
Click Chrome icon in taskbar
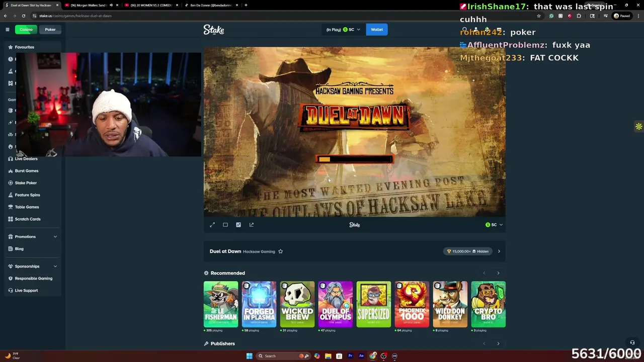[372, 356]
